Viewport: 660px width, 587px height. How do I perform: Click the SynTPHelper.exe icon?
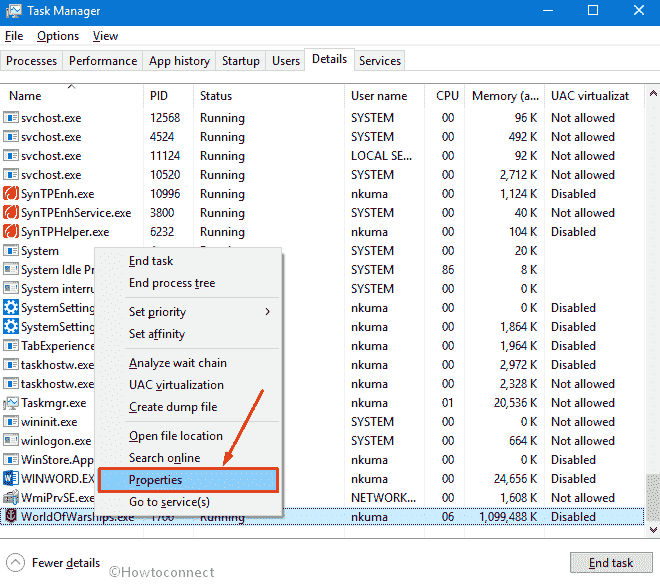pyautogui.click(x=11, y=231)
